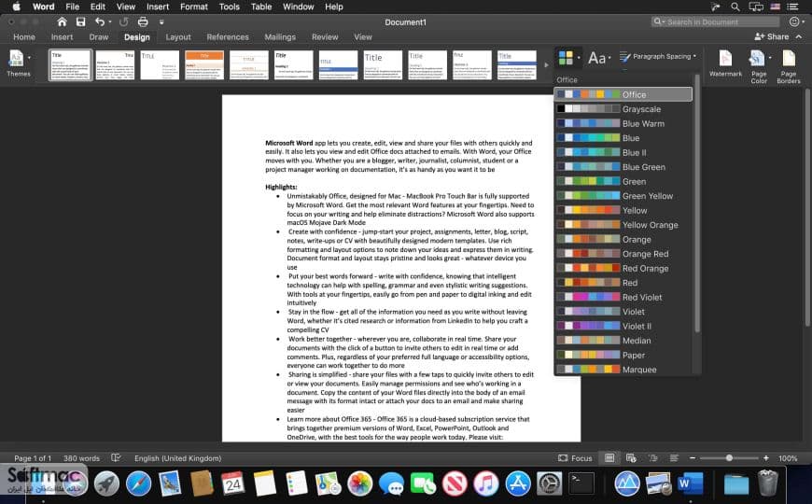This screenshot has width=812, height=504.
Task: Apply the orange-header style thumbnail
Action: pos(204,64)
